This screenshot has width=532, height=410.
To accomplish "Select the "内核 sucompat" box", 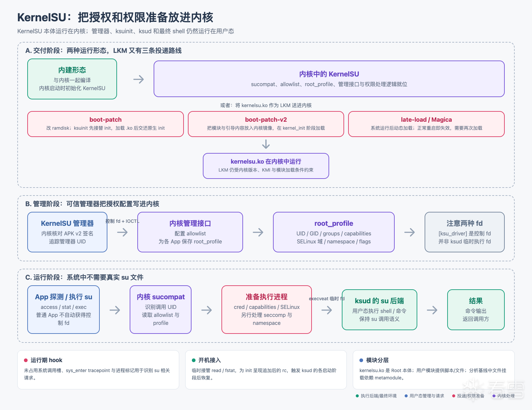I will (161, 310).
